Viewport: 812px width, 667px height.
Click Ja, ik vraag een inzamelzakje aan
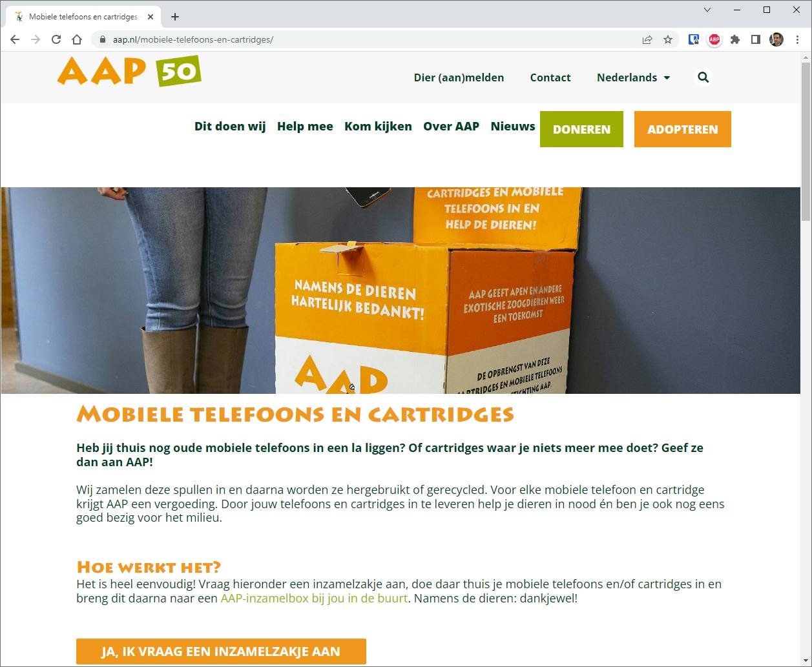(221, 652)
